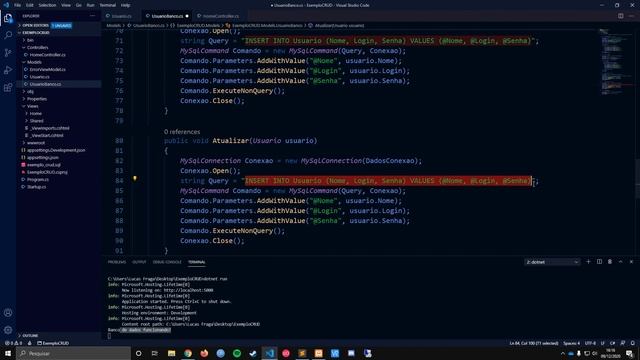Viewport: 640px width, 360px height.
Task: Split the editor to the right
Action: [x=620, y=16]
